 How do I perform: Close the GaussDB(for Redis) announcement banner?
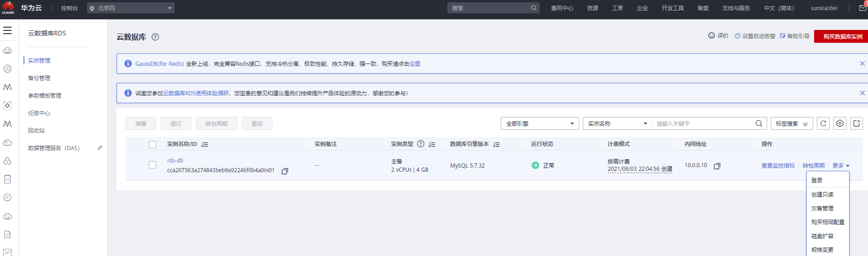click(x=862, y=64)
